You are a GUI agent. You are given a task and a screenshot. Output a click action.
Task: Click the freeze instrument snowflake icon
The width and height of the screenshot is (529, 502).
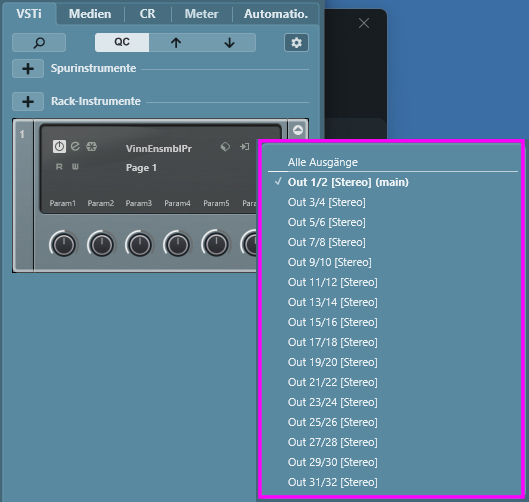click(x=91, y=146)
